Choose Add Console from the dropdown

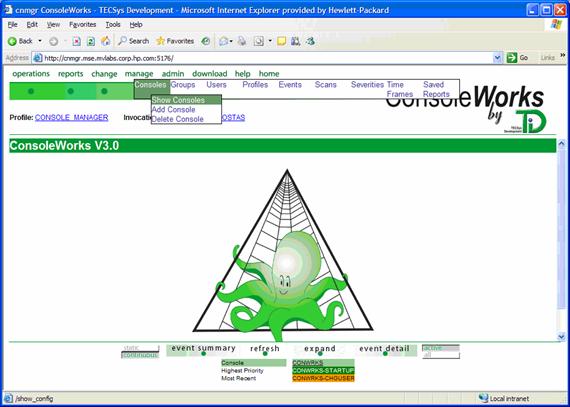[x=173, y=109]
